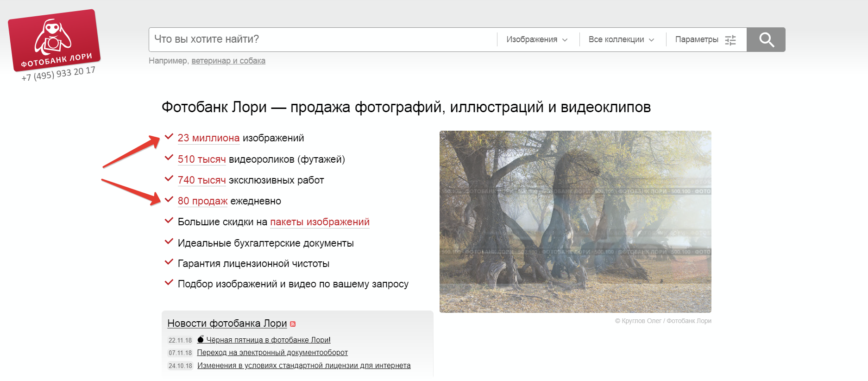Open the Изображения dropdown
Image resolution: width=868 pixels, height=381 pixels.
click(537, 40)
